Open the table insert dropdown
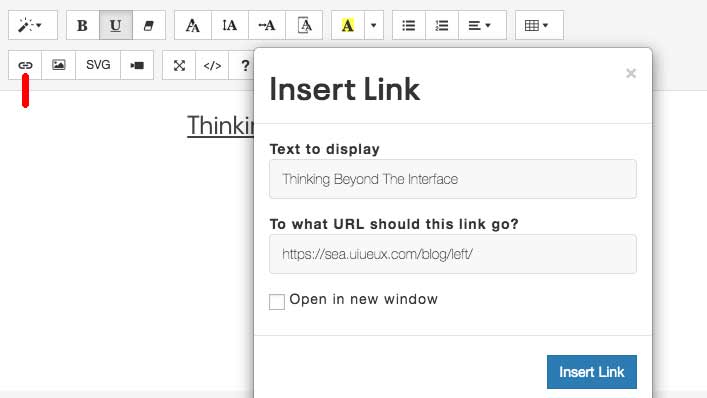Image resolution: width=707 pixels, height=398 pixels. click(x=539, y=25)
